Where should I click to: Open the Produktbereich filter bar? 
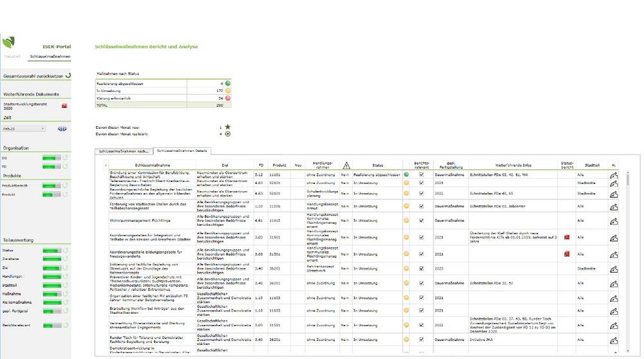pyautogui.click(x=52, y=186)
